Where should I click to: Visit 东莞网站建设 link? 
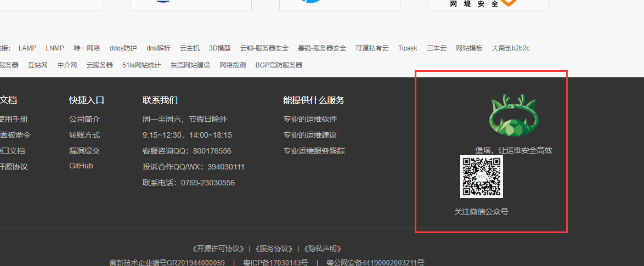[190, 65]
